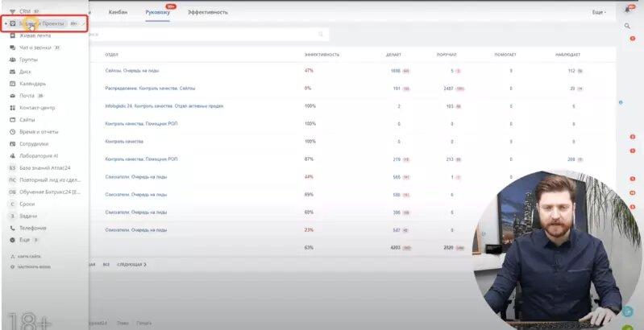The height and width of the screenshot is (330, 644).
Task: Click the ЭФФЕКТИВНОСТЬ column header
Action: (x=322, y=55)
